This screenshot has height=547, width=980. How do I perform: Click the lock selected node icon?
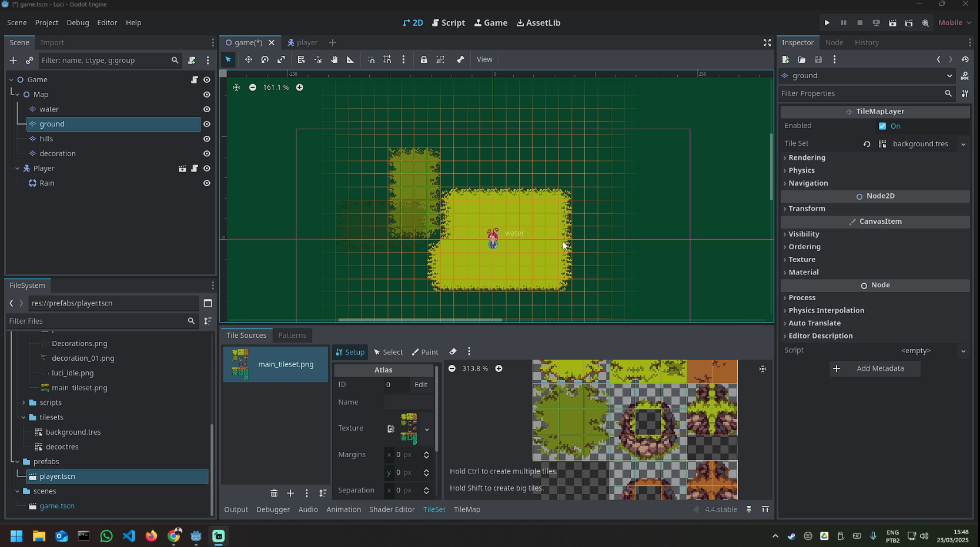point(423,59)
